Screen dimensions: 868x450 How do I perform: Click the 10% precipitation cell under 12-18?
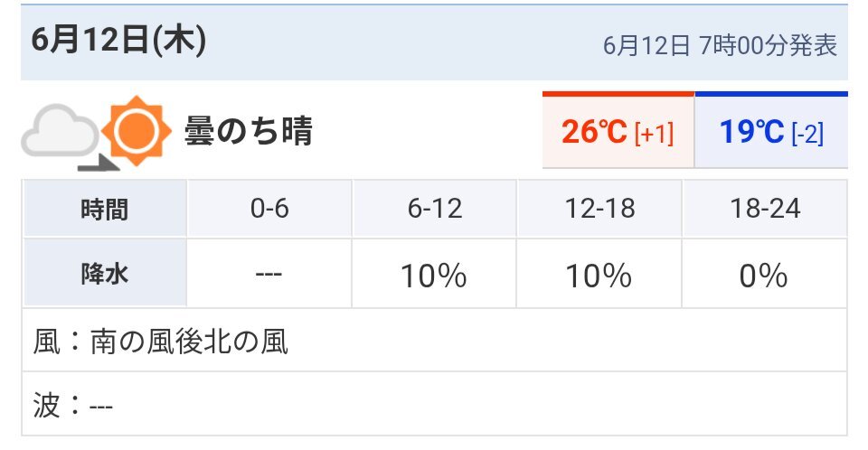599,274
